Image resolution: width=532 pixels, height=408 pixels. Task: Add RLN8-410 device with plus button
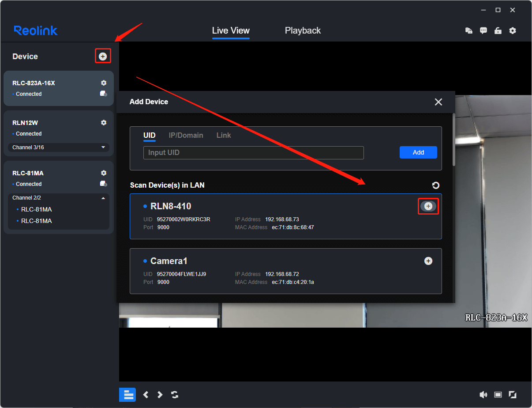coord(428,206)
